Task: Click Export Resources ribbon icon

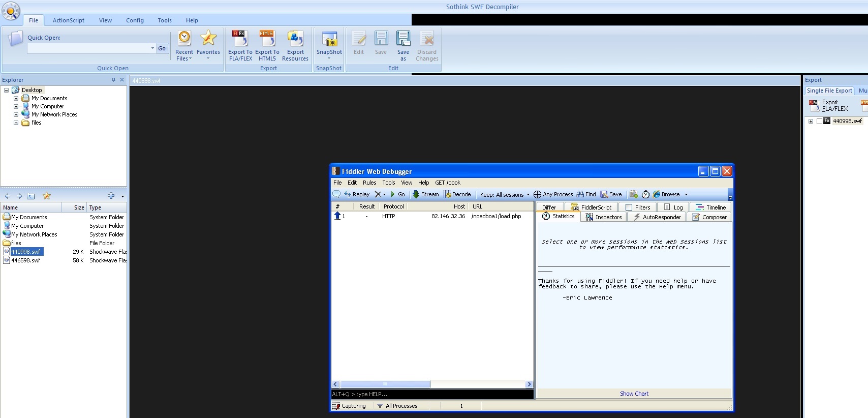Action: click(295, 45)
